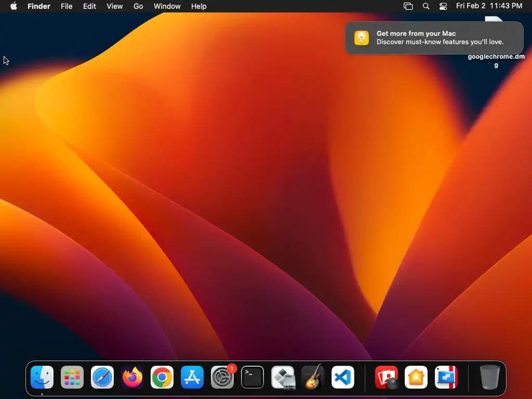Open the Window menu
This screenshot has width=532, height=399.
click(167, 6)
